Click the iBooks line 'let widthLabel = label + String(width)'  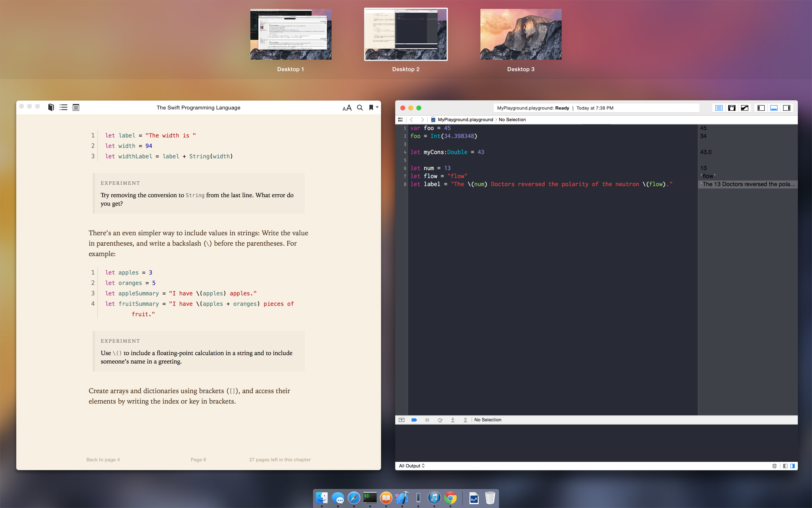click(169, 156)
